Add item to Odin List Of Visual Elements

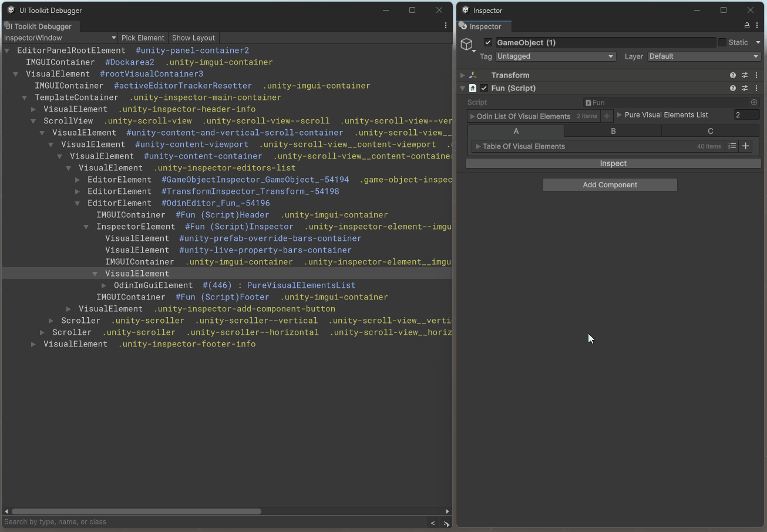click(x=607, y=116)
